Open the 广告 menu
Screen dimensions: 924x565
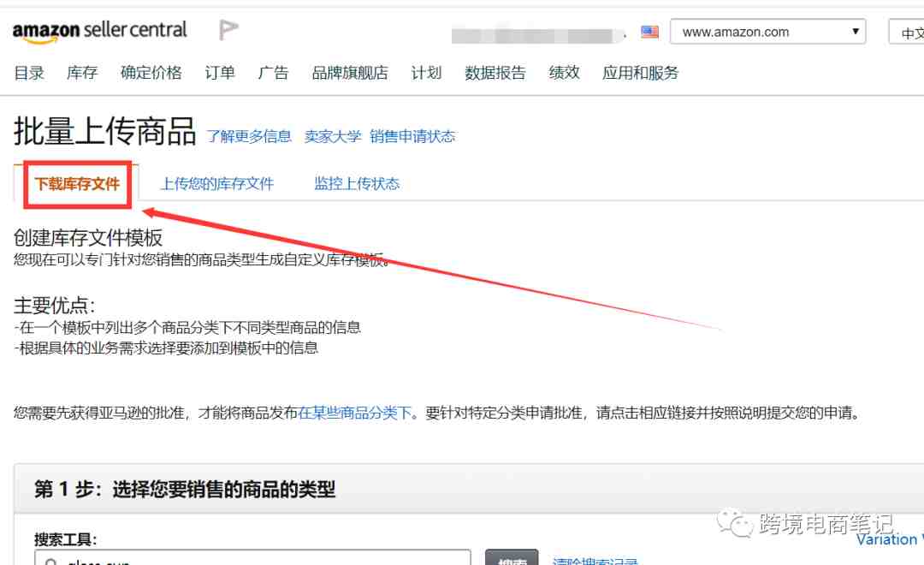tap(273, 73)
